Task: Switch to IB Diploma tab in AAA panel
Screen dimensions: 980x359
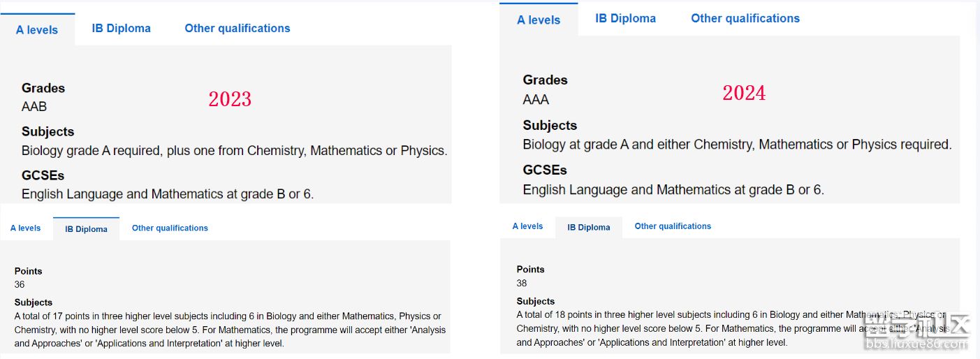Action: tap(625, 19)
